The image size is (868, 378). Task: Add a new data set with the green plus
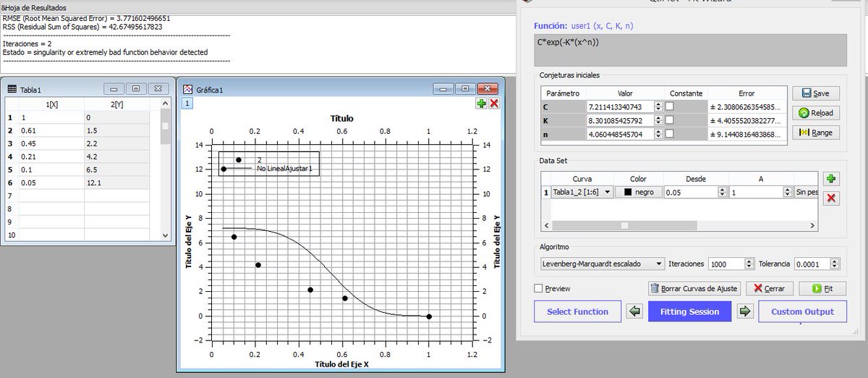pos(832,179)
